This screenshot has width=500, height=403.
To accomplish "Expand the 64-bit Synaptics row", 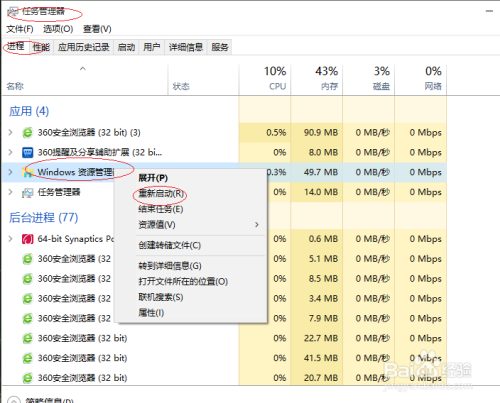I will 10,239.
